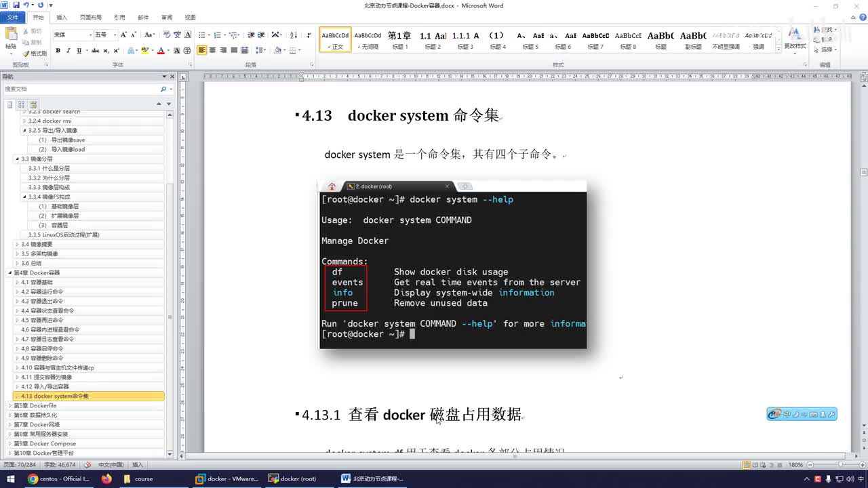Toggle left alignment button
The image size is (868, 488).
point(202,50)
